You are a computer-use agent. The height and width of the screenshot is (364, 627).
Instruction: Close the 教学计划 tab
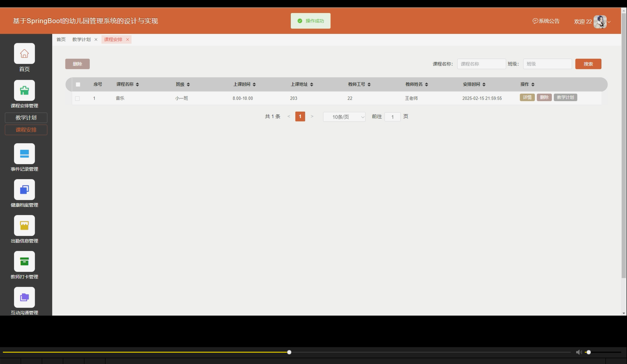point(96,40)
